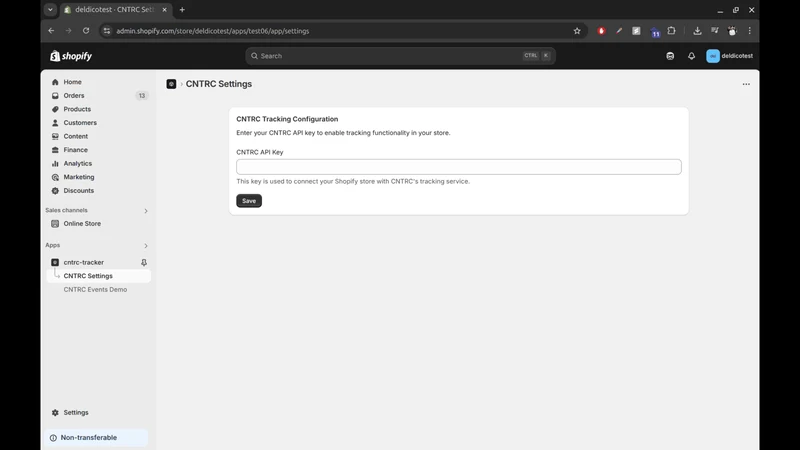
Task: Click the media control icon in toolbar
Action: pyautogui.click(x=715, y=31)
